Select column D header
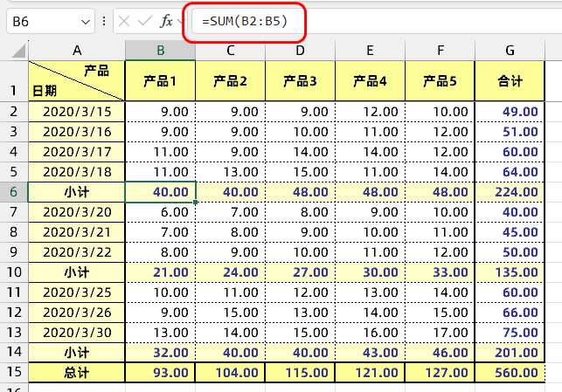Image resolution: width=562 pixels, height=392 pixels. point(300,51)
